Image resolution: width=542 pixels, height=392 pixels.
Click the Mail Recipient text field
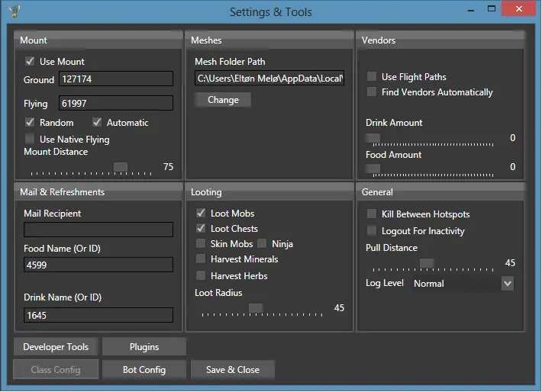(x=98, y=230)
